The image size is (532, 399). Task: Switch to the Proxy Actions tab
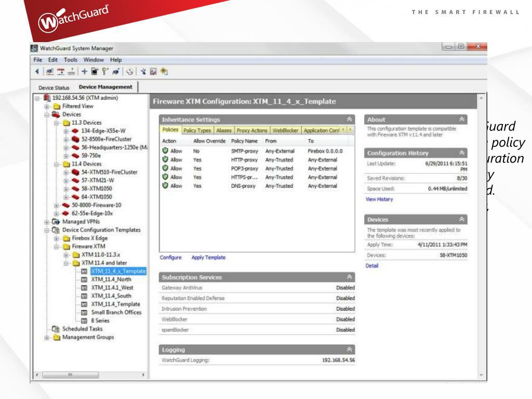(252, 130)
